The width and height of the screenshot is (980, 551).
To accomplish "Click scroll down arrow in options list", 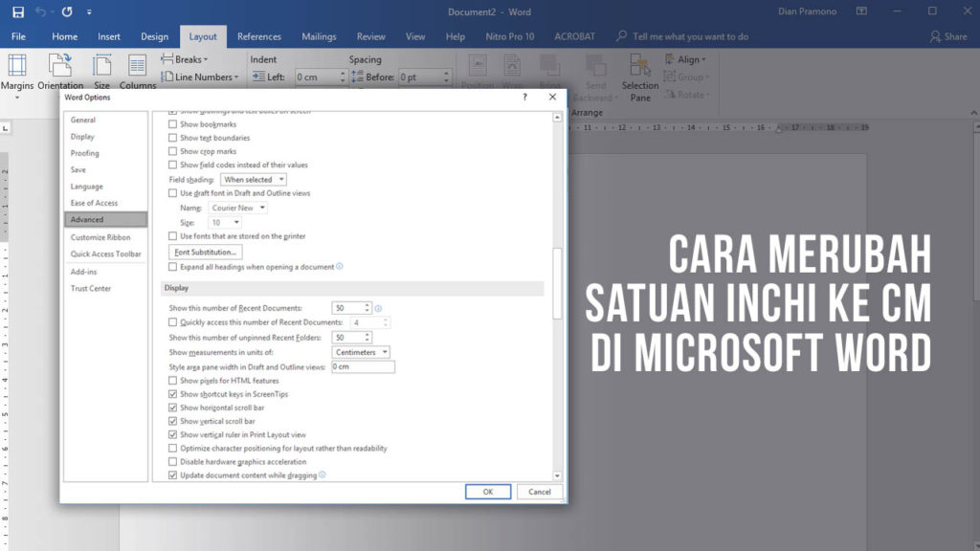I will coord(557,475).
